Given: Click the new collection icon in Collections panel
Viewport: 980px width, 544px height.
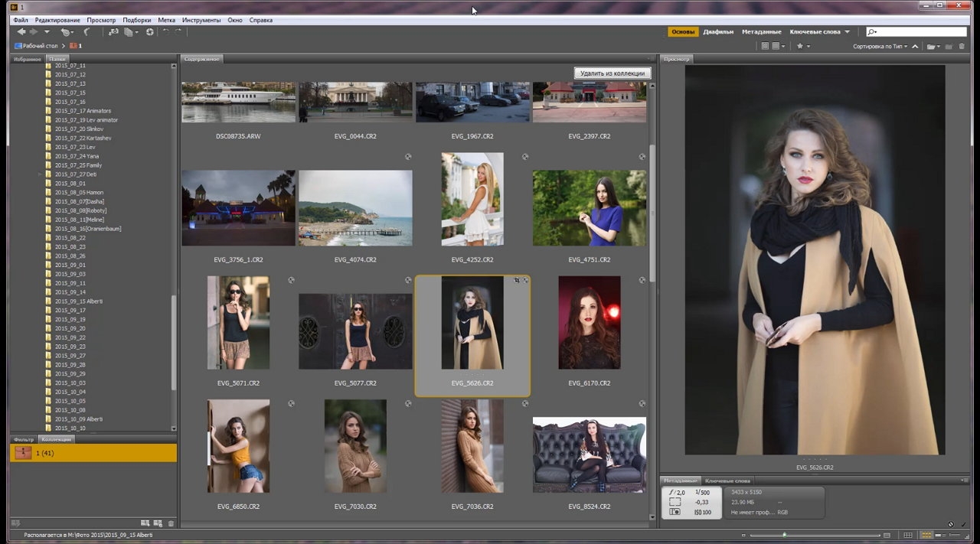Looking at the screenshot, I should click(145, 523).
